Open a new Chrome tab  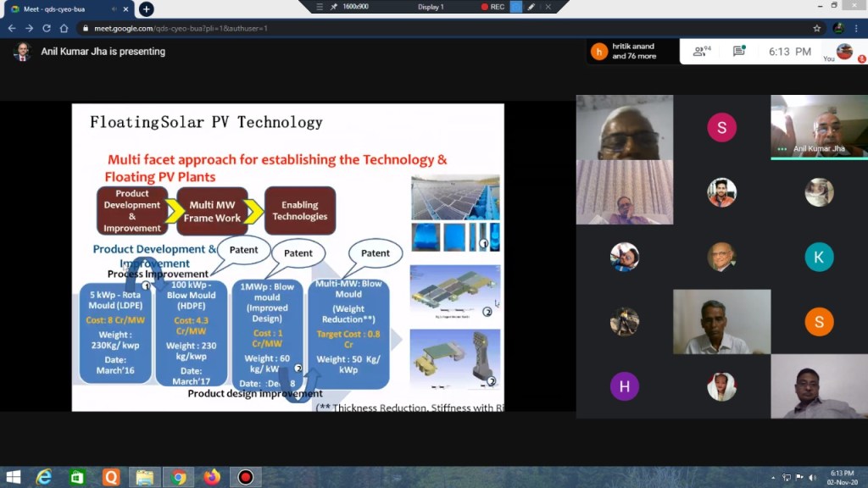pos(147,8)
